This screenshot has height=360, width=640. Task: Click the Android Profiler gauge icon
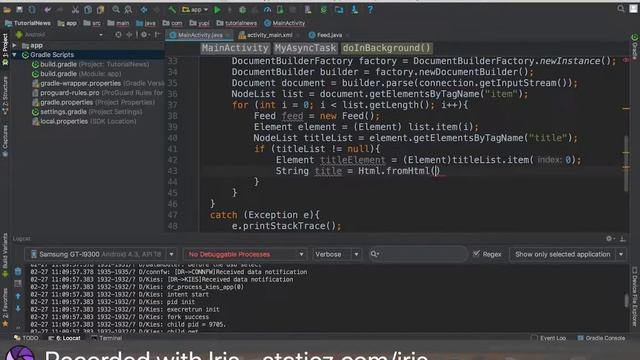coord(267,9)
